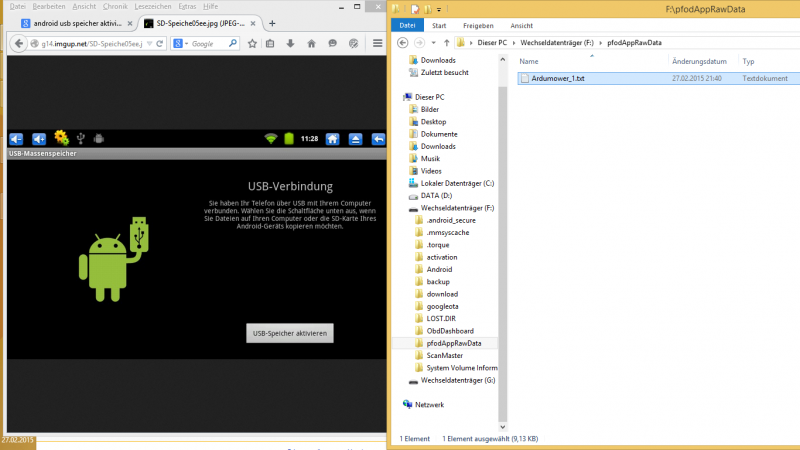Expand Wechseldatenträger (F:) breadcrumb chevron
Viewport: 800px width, 450px height.
tap(601, 43)
